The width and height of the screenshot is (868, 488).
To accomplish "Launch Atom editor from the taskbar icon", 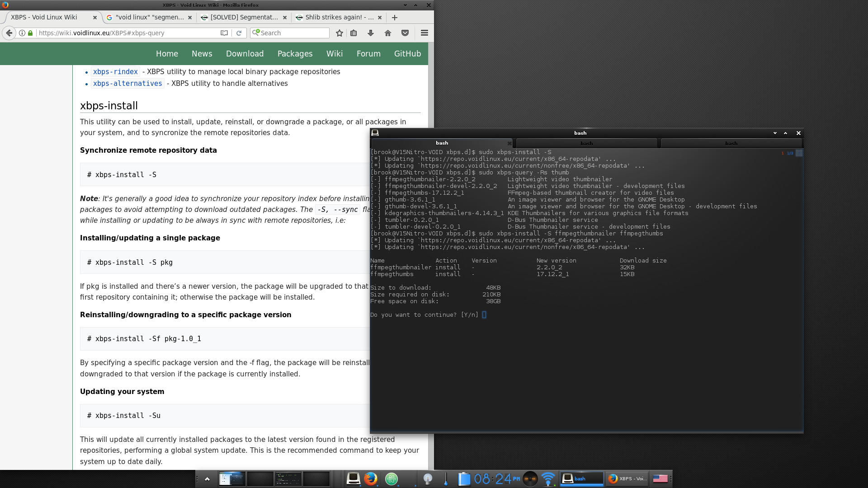I will click(392, 479).
